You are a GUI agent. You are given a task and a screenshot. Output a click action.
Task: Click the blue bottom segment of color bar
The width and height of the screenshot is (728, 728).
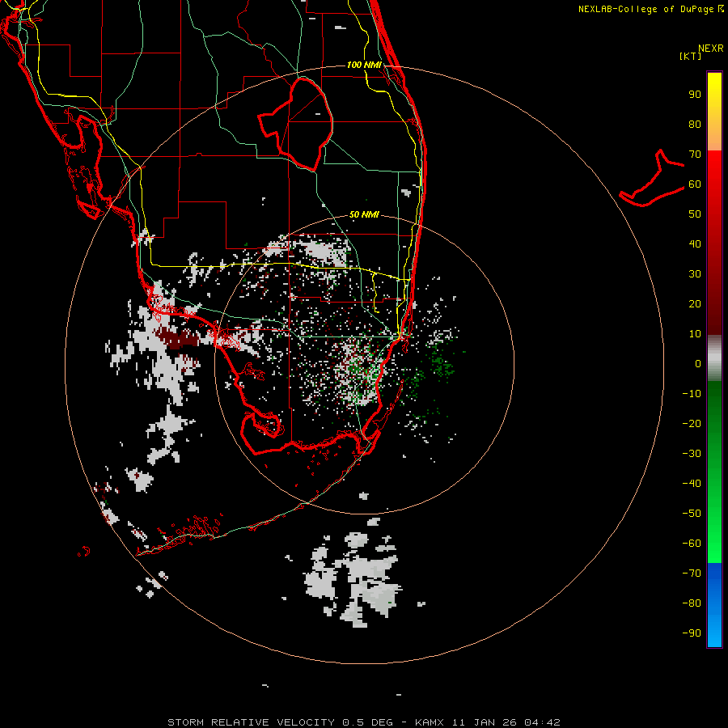pyautogui.click(x=714, y=605)
